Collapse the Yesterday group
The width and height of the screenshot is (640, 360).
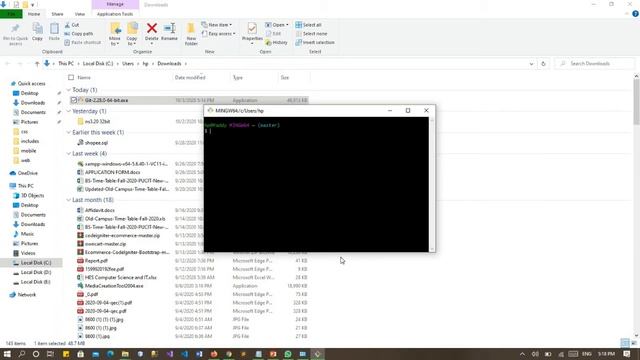69,111
